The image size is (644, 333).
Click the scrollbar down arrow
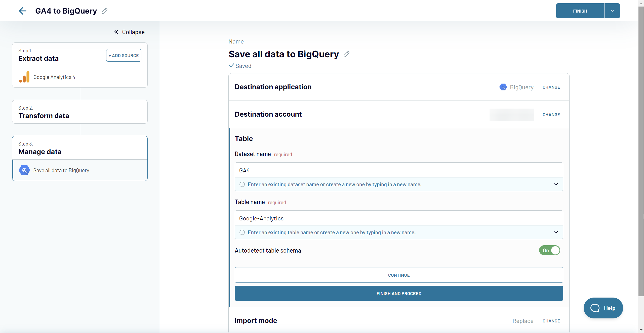pyautogui.click(x=641, y=330)
